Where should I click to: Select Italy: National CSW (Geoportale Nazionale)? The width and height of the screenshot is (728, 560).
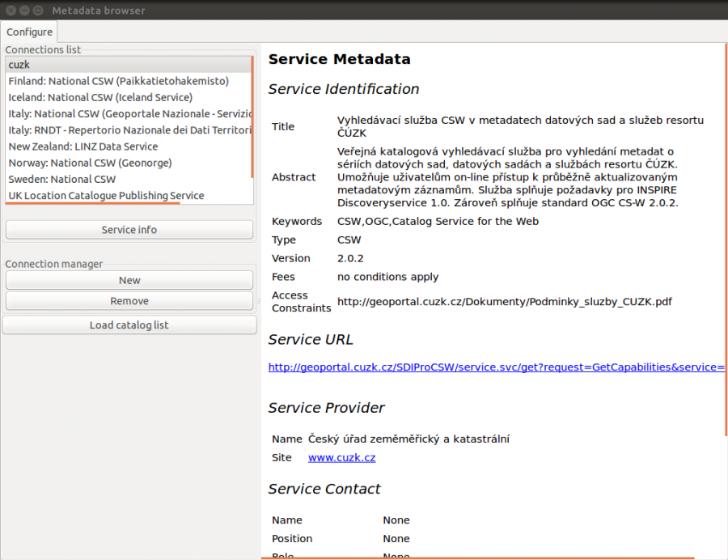pos(129,114)
